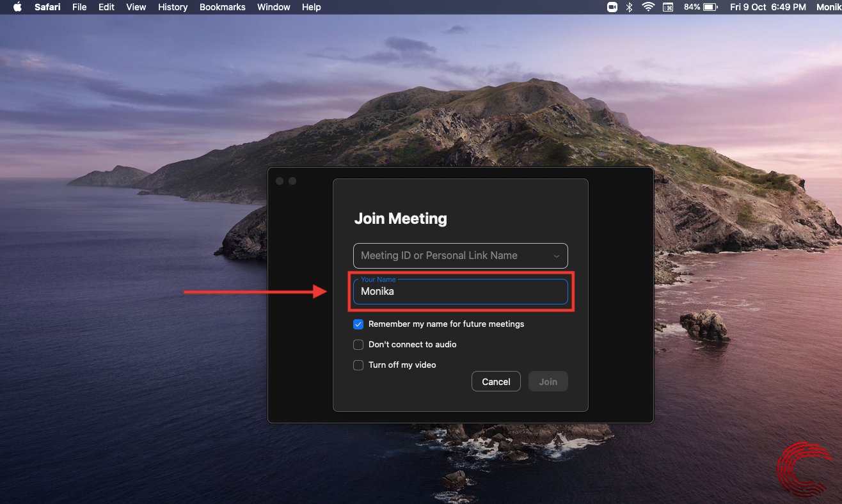Click the Zoom window minimize dot
Viewport: 842px width, 504px height.
coord(292,181)
